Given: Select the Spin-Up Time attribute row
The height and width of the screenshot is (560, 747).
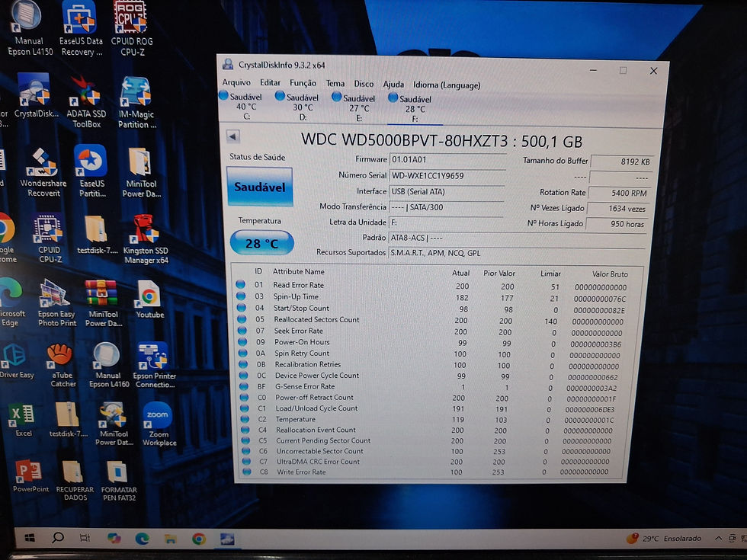Looking at the screenshot, I should click(431, 297).
